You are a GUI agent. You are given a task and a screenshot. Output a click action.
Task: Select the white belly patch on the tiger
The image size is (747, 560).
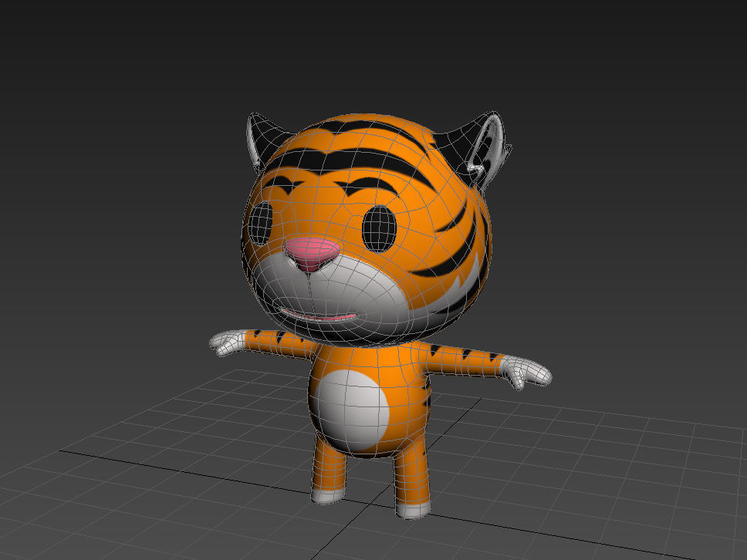pyautogui.click(x=352, y=411)
